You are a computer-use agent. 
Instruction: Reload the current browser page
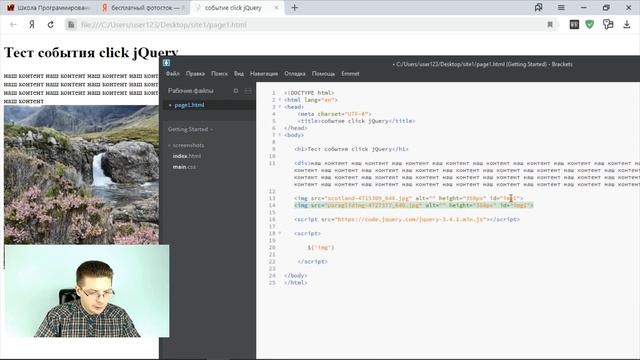51,24
